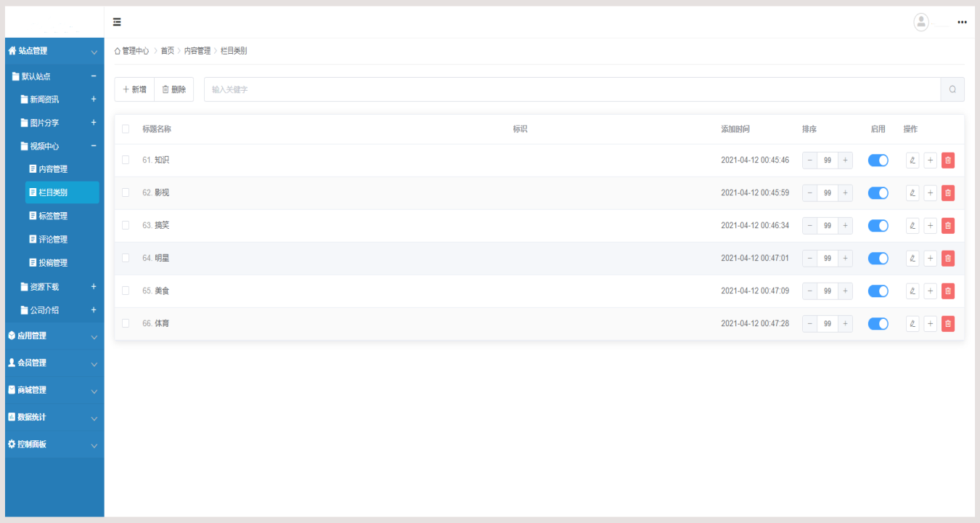
Task: Click the 新增 button
Action: tap(134, 89)
